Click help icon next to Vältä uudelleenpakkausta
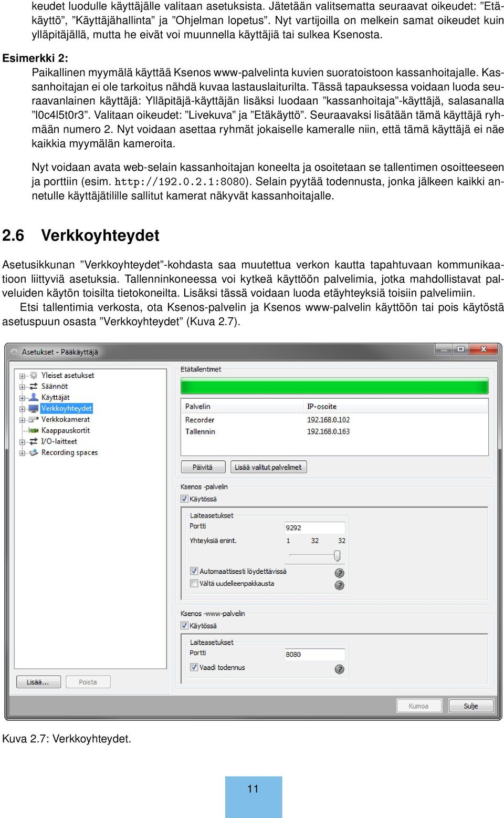The width and height of the screenshot is (504, 818). pyautogui.click(x=340, y=585)
